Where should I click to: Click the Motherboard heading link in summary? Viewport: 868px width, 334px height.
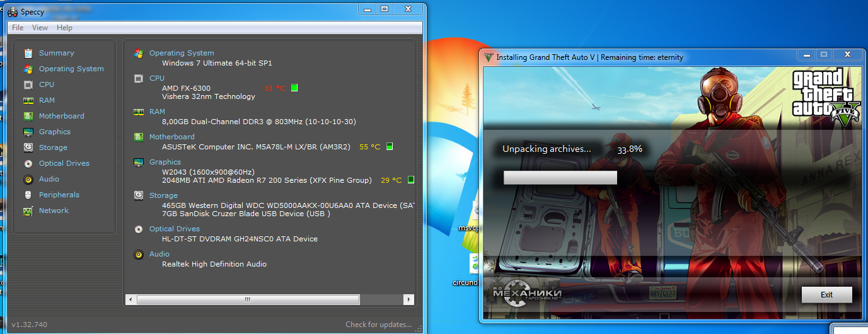click(172, 137)
